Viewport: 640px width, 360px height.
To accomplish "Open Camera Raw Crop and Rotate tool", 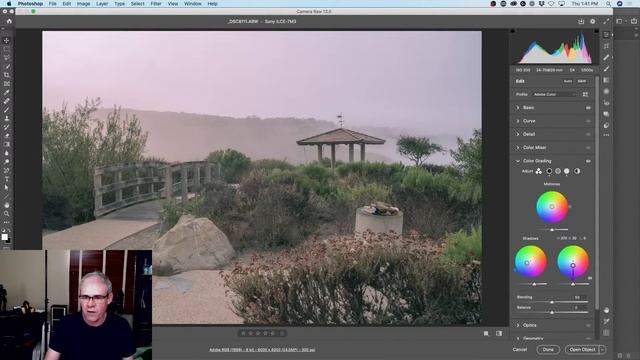I will 607,46.
